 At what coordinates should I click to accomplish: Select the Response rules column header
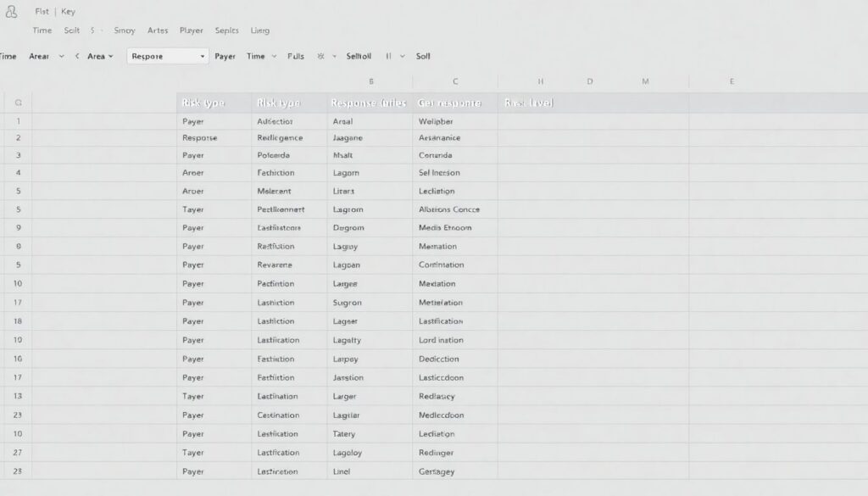click(x=369, y=103)
